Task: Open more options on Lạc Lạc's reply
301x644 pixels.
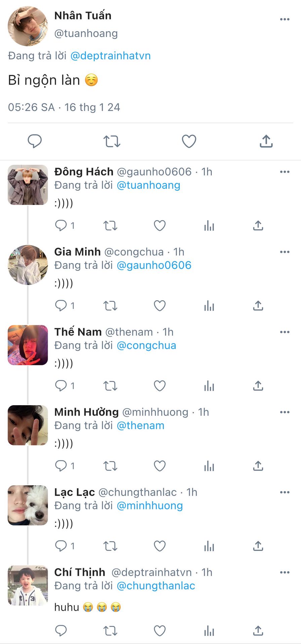Action: (x=285, y=492)
